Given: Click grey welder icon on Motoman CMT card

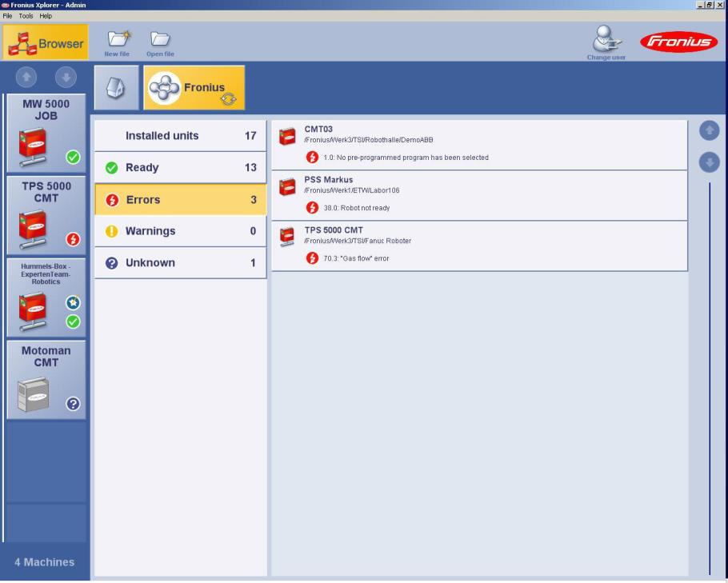Looking at the screenshot, I should click(x=34, y=394).
